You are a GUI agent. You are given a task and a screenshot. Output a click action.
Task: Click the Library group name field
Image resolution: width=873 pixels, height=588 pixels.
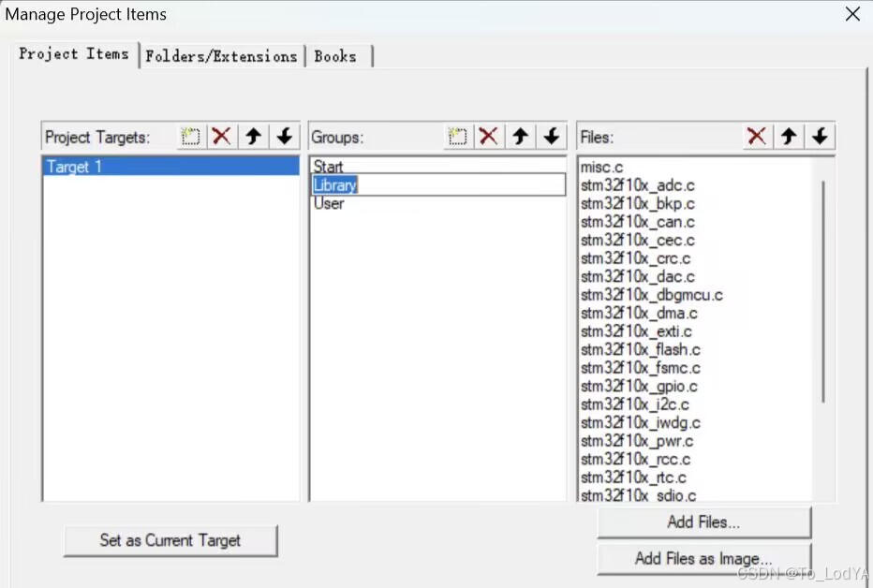(437, 184)
